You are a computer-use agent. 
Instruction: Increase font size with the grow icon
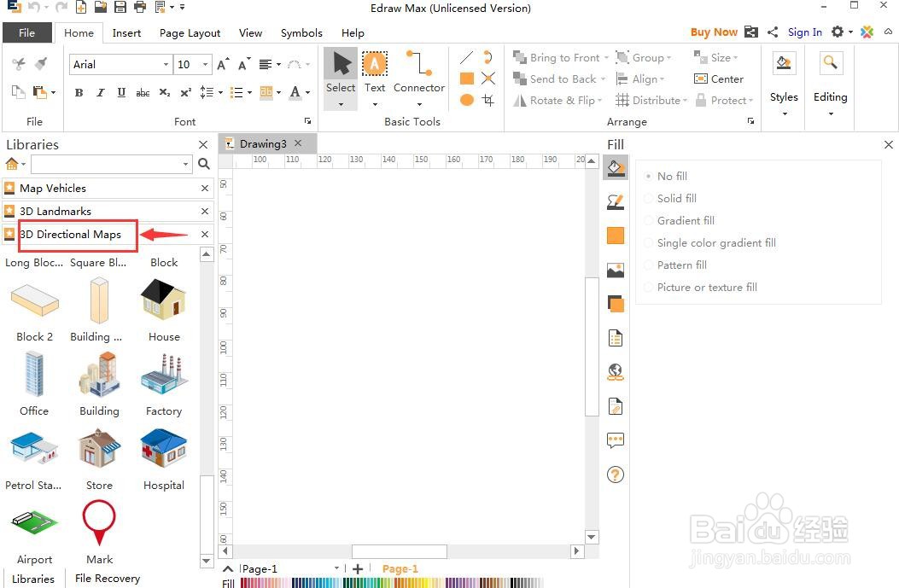coord(223,64)
